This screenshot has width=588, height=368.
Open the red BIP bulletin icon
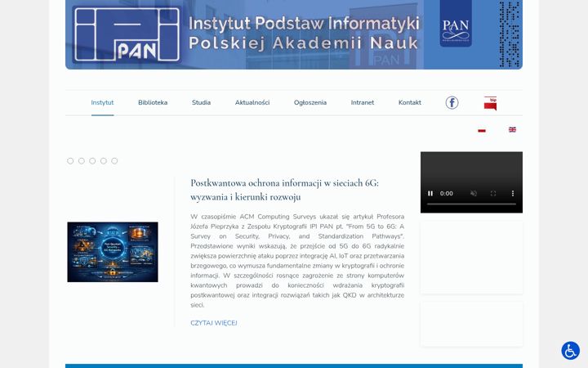(x=490, y=103)
